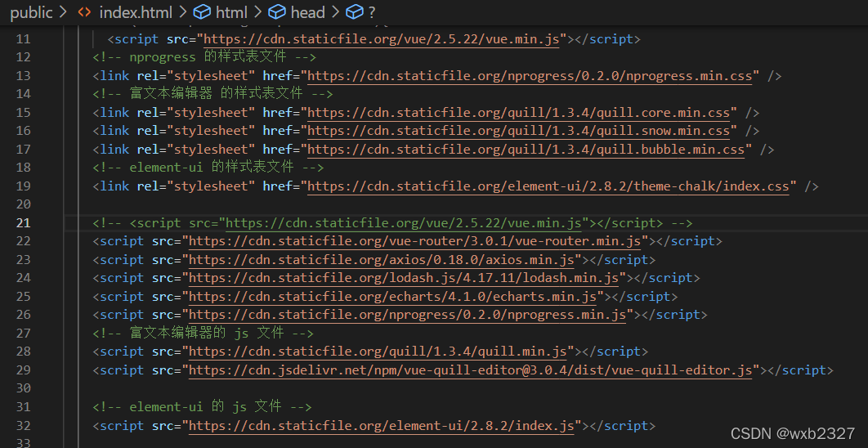Screen dimensions: 868x448
Task: Open the element-ui theme-chalk index.css link
Action: (548, 186)
